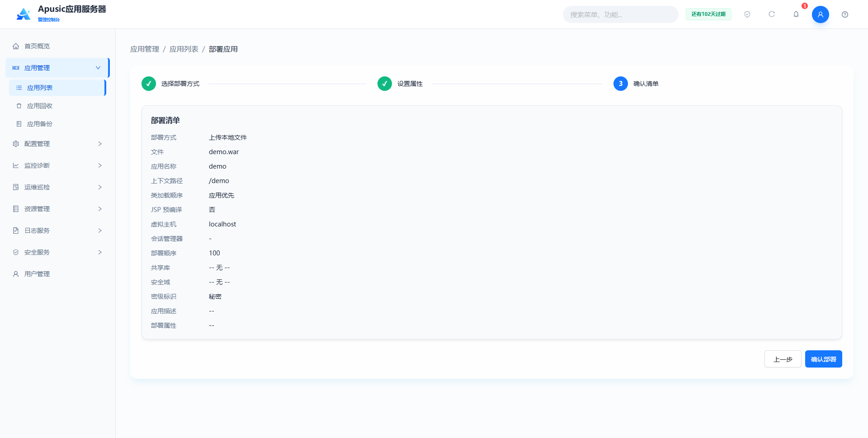The height and width of the screenshot is (438, 868).
Task: Click the user icon beside 用户管理
Action: click(x=16, y=274)
